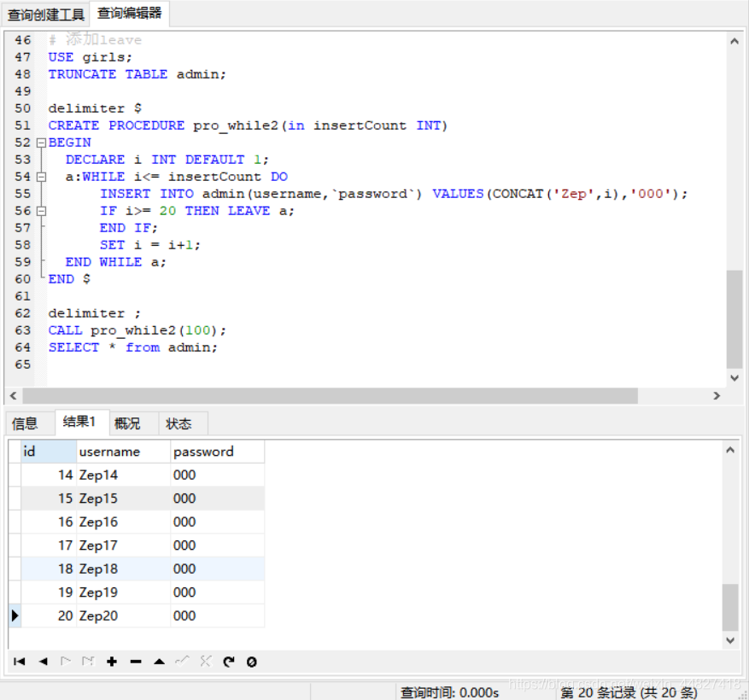749x700 pixels.
Task: Select password cell in Zep15 row
Action: (x=217, y=498)
